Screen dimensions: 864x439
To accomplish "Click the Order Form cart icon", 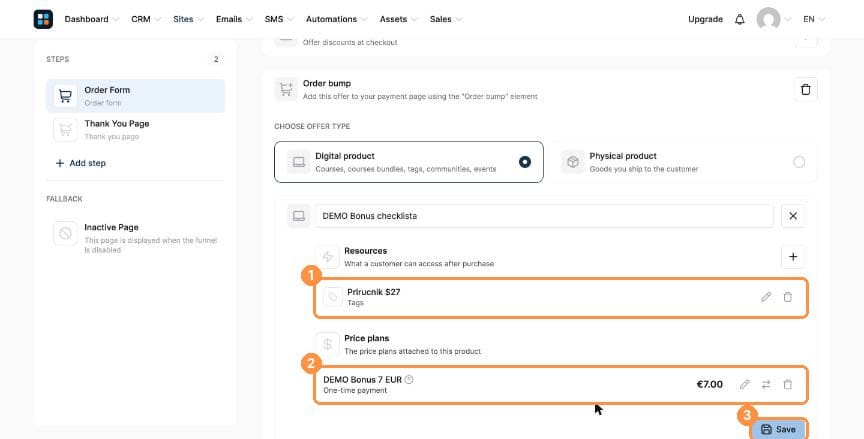I will (x=65, y=96).
